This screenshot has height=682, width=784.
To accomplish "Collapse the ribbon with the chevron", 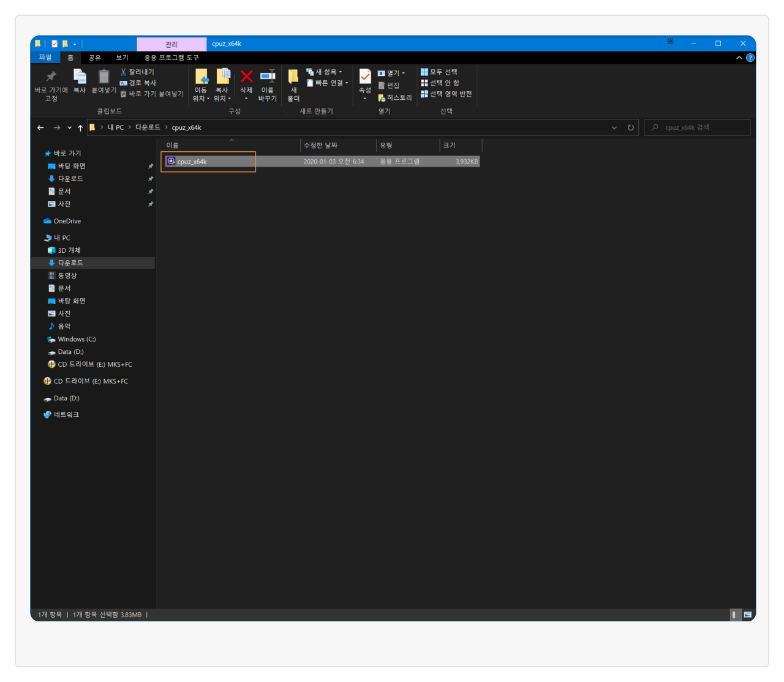I will pyautogui.click(x=739, y=58).
